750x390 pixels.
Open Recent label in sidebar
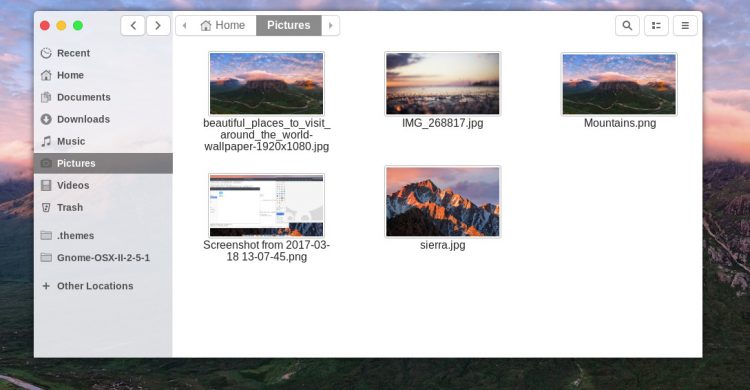point(73,53)
